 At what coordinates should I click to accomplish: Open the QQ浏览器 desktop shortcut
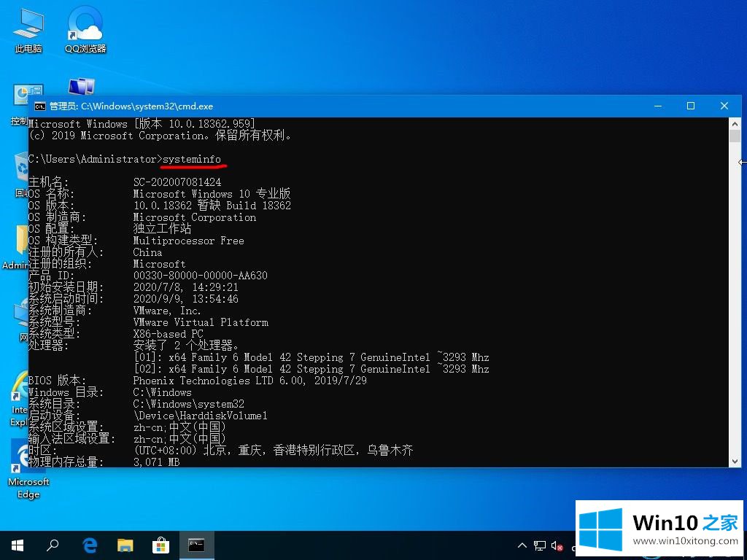point(85,29)
